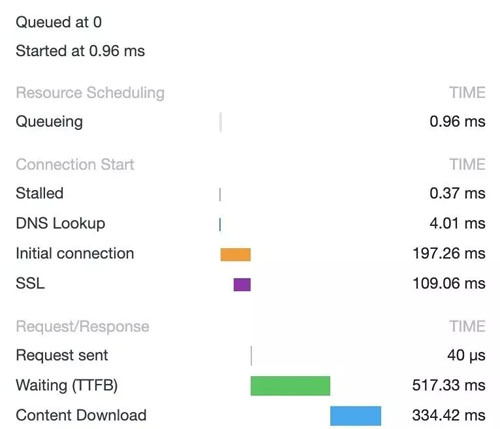This screenshot has height=429, width=500.
Task: Click the 334.42 ms download time
Action: (x=449, y=415)
